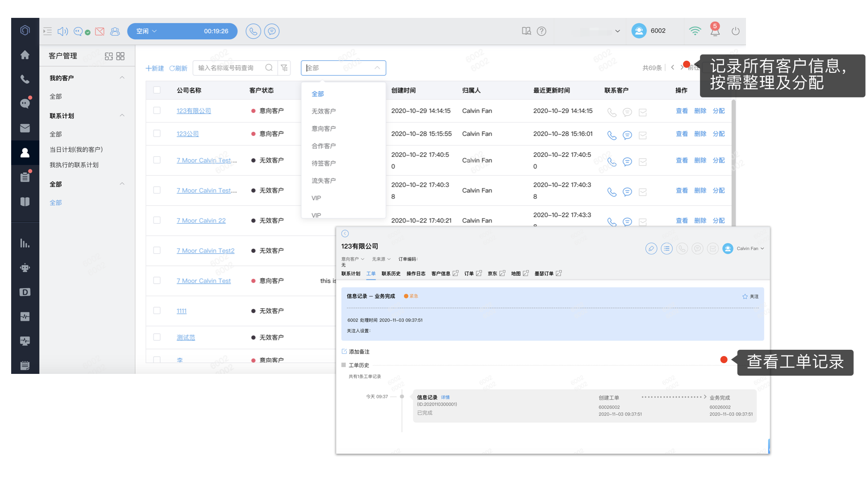Toggle the sidebar collapse icon in top bar

pyautogui.click(x=47, y=31)
